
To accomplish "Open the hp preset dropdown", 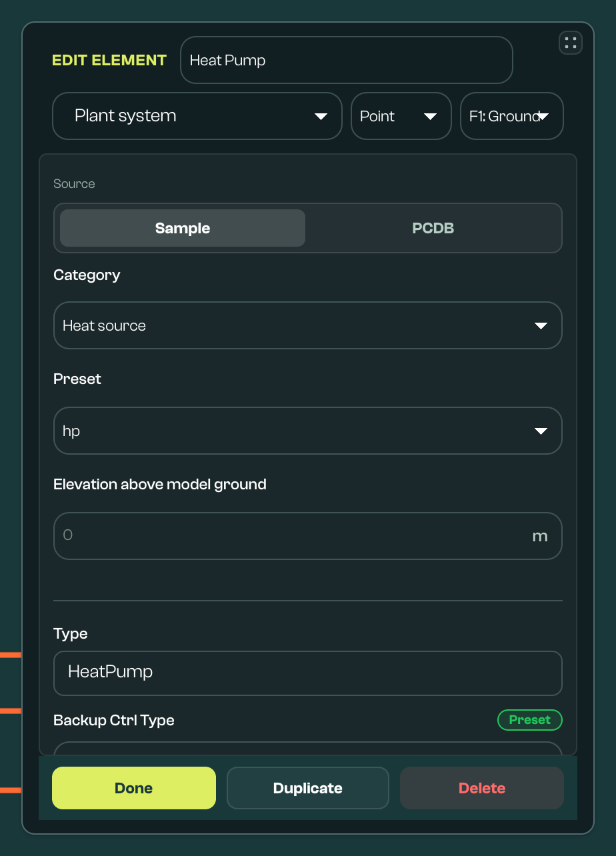I will tap(308, 431).
